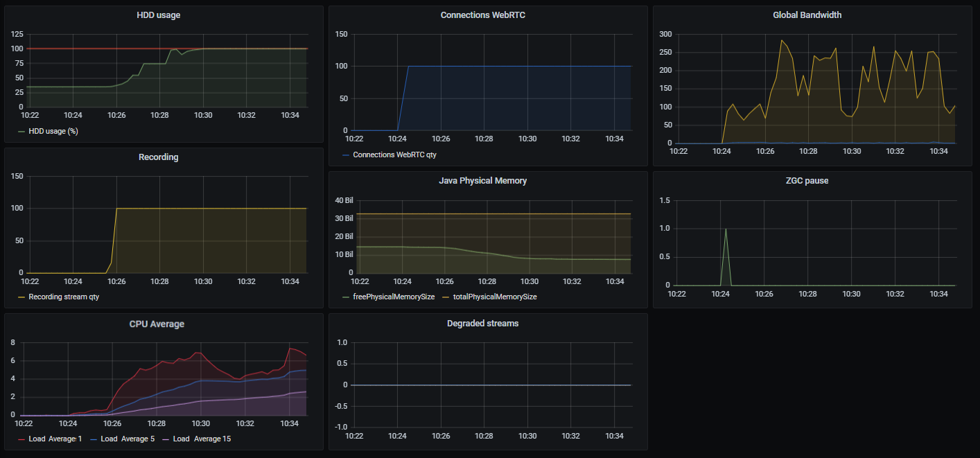Click the 10:26 time label in Recording panel
Image resolution: width=980 pixels, height=458 pixels.
click(116, 282)
